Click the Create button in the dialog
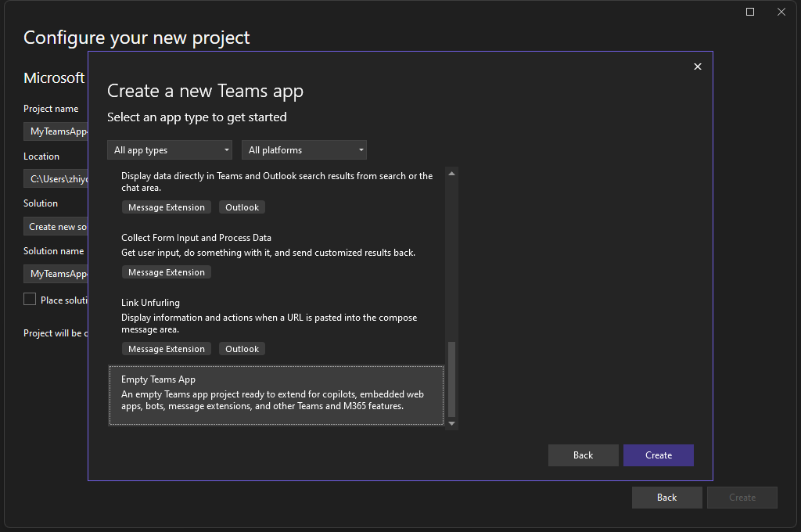Image resolution: width=801 pixels, height=532 pixels. 658,455
